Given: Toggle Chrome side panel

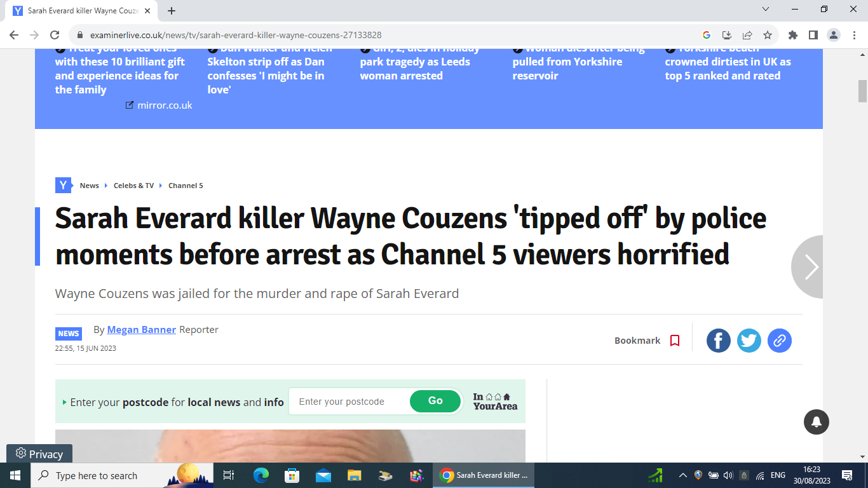Looking at the screenshot, I should (x=813, y=35).
